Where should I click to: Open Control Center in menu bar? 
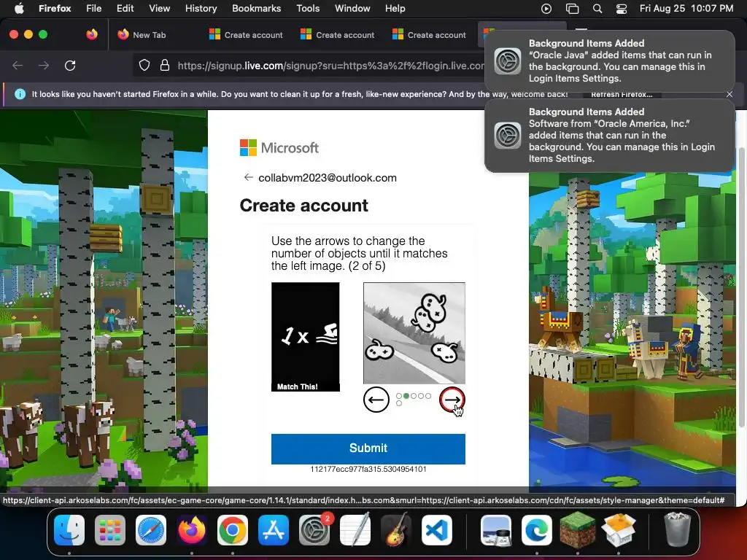point(622,9)
